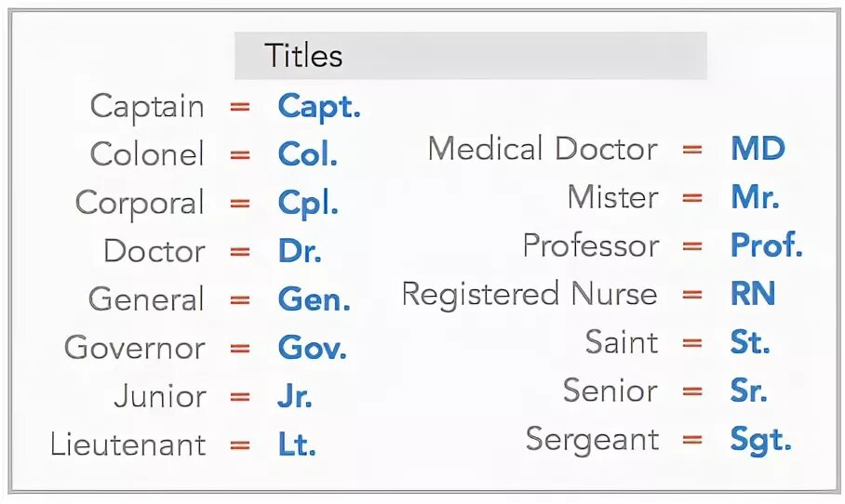This screenshot has width=845, height=504.
Task: Select the word Lieutenant
Action: click(x=127, y=444)
